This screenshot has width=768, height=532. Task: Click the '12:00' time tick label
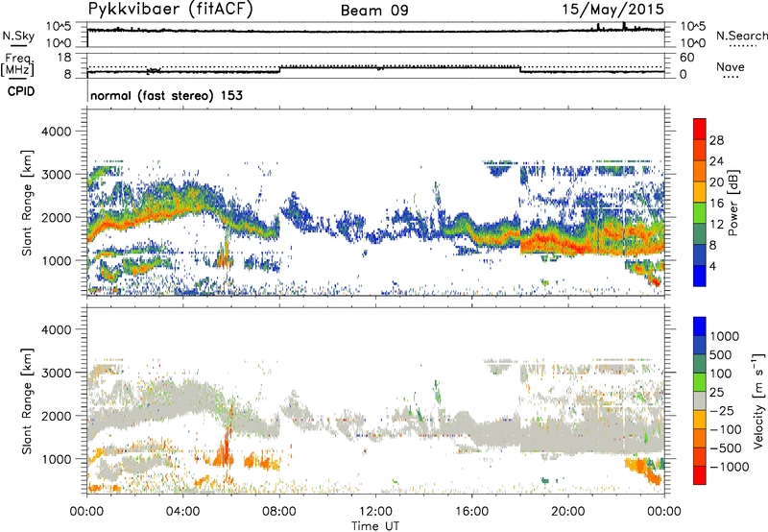pos(375,512)
